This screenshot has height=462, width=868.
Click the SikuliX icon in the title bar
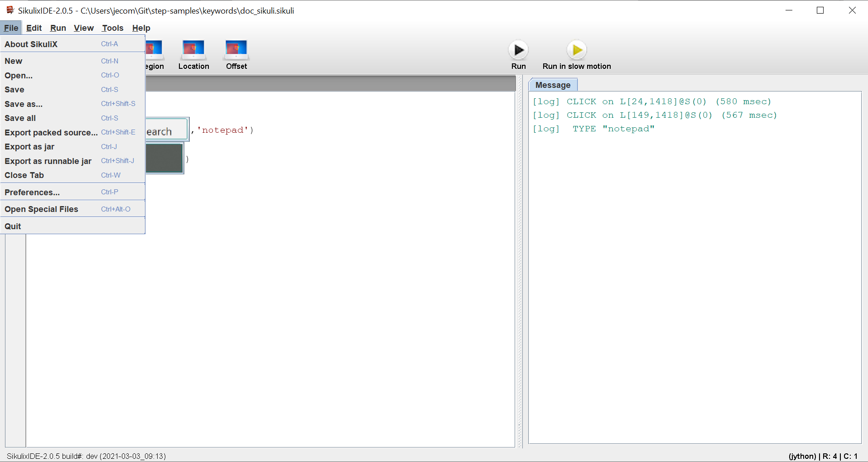coord(10,10)
